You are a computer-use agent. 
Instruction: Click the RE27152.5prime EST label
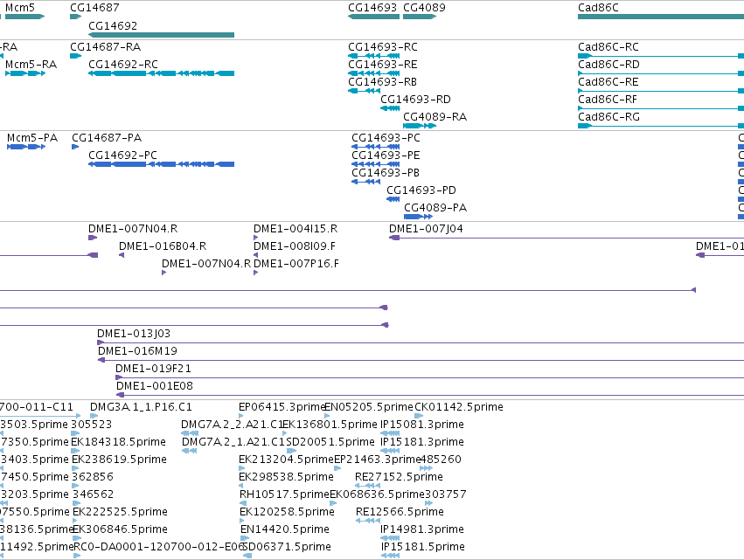coord(399,478)
